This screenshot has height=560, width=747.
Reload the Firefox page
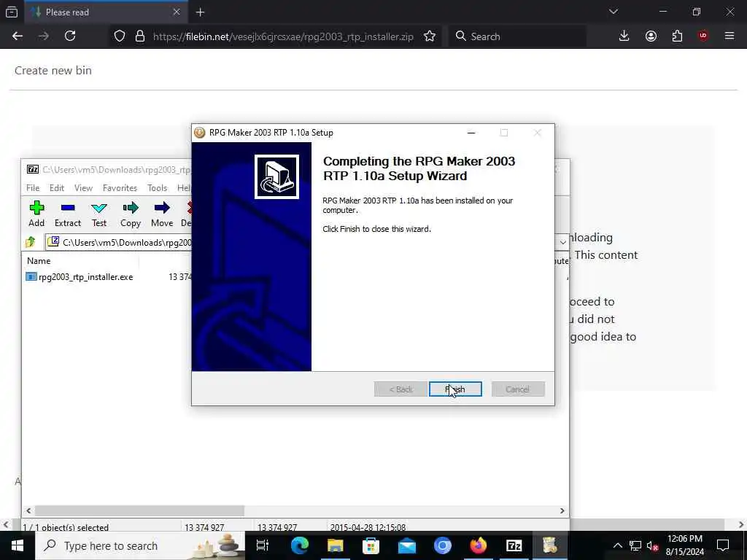[70, 36]
